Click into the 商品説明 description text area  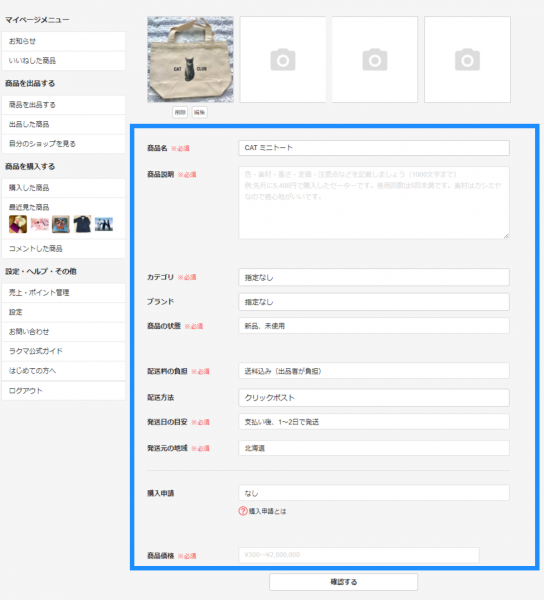[374, 203]
